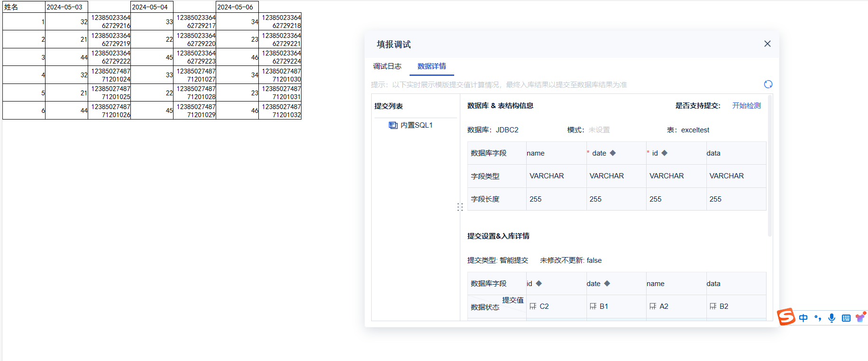Click the diamond key icon beside id in 表结构信息
The height and width of the screenshot is (361, 868).
pyautogui.click(x=664, y=153)
